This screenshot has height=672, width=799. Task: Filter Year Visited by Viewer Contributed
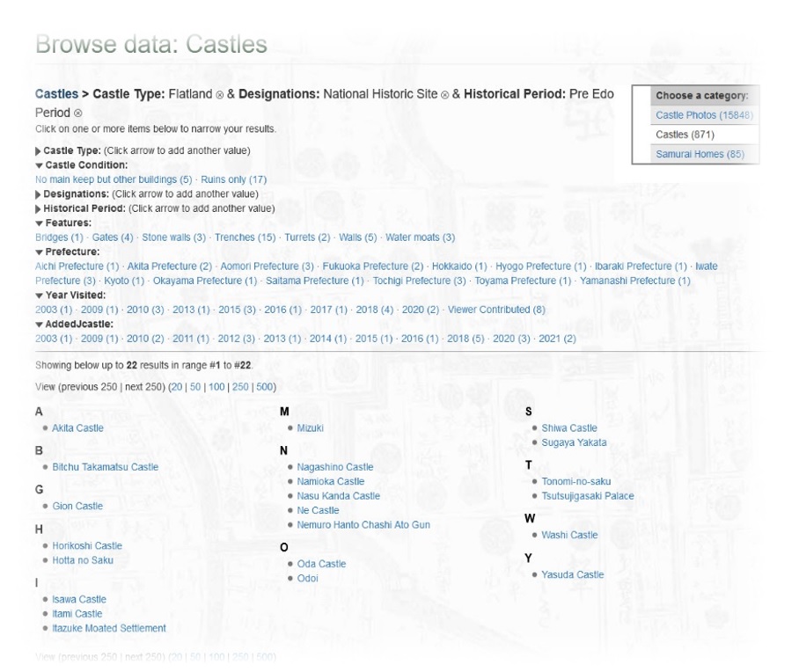tap(496, 310)
